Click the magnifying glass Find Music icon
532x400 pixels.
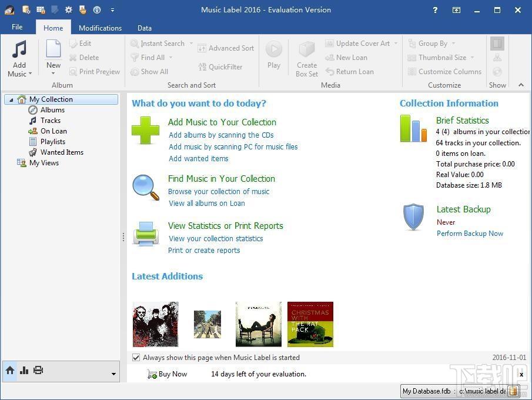point(146,188)
